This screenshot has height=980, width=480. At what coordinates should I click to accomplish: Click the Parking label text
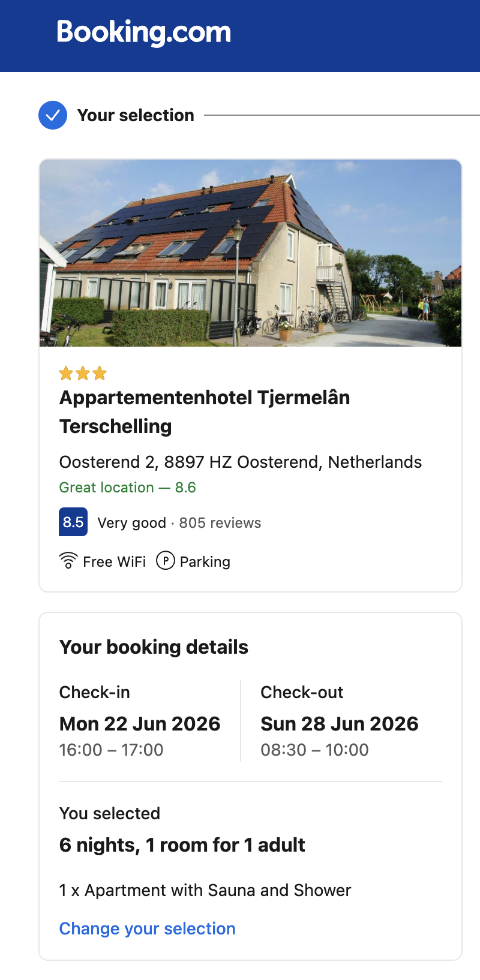(205, 562)
